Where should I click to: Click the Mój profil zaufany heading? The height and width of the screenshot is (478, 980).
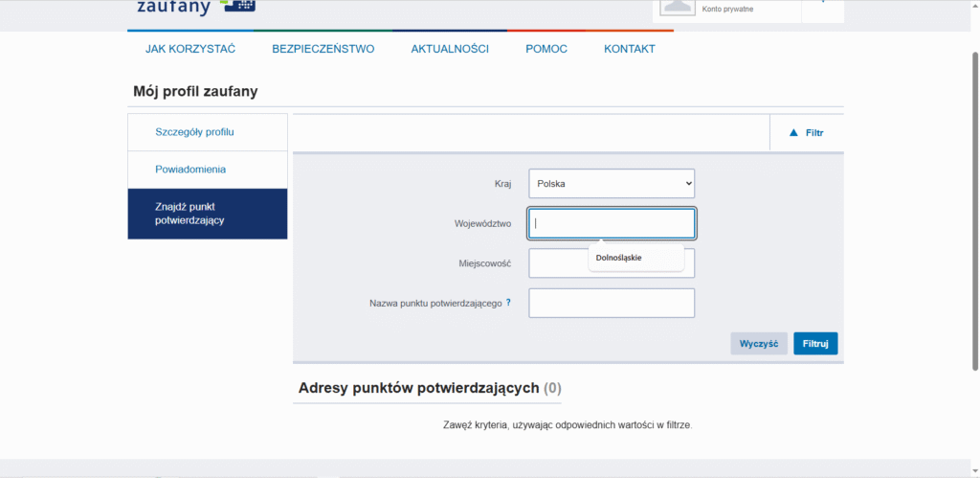tap(195, 91)
